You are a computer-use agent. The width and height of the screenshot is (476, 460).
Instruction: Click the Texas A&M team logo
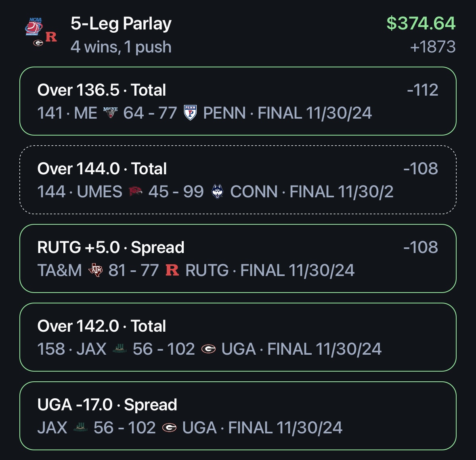click(x=96, y=270)
